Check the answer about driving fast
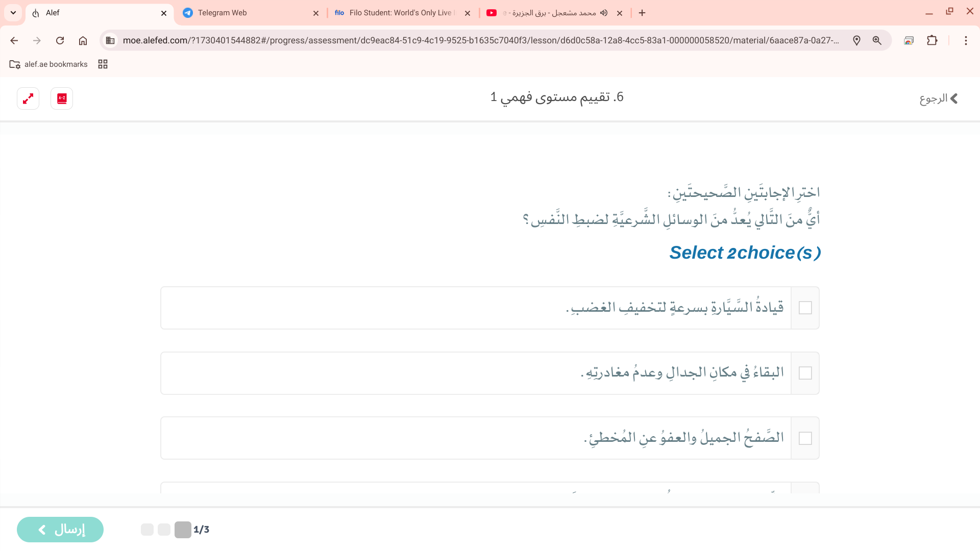980x551 pixels. [805, 308]
